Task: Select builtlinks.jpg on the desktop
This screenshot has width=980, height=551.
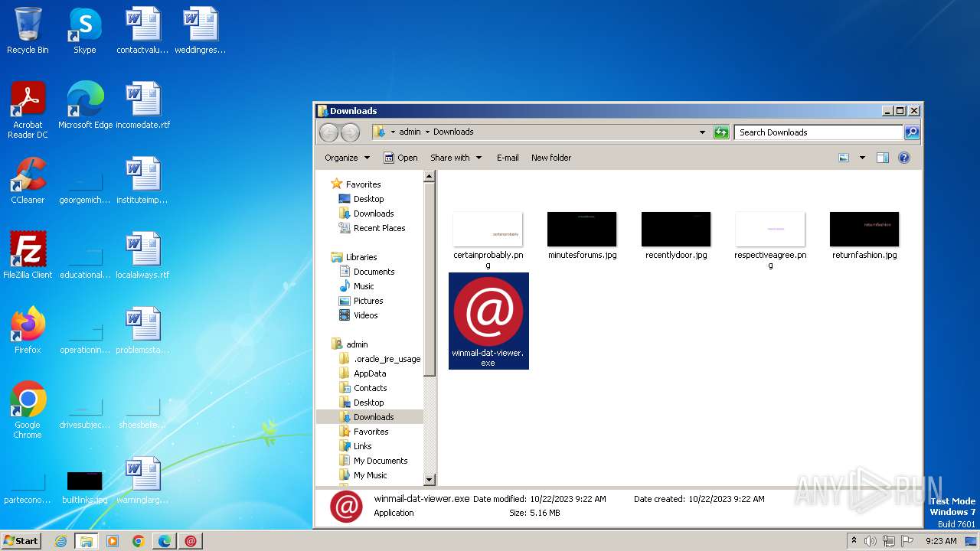Action: [85, 487]
